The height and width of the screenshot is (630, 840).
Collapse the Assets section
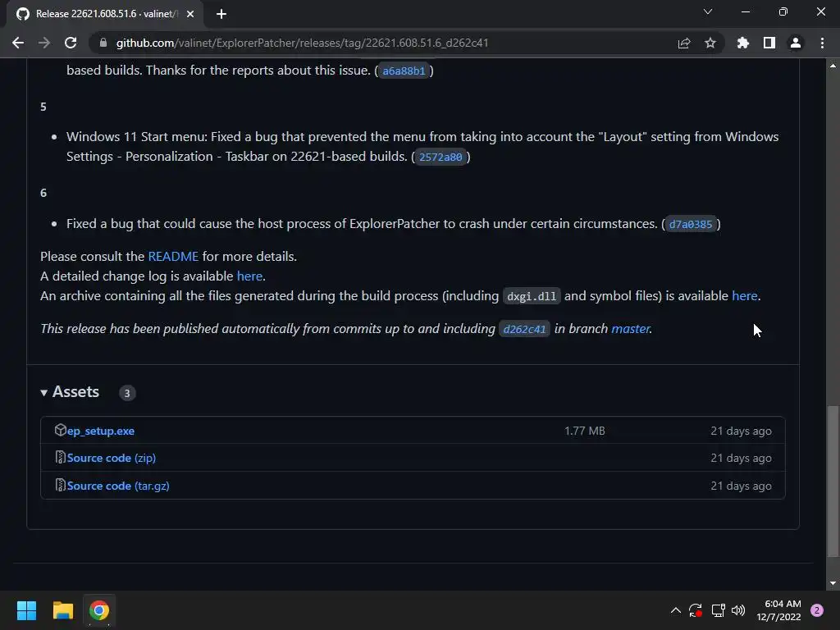pos(70,392)
